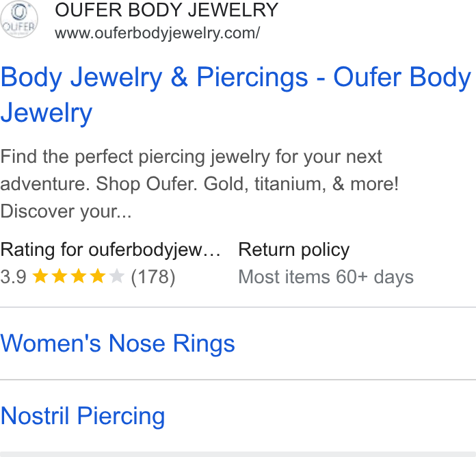Open the www.ouferbodyjewelry.com URL
Image resolution: width=476 pixels, height=457 pixels.
157,33
